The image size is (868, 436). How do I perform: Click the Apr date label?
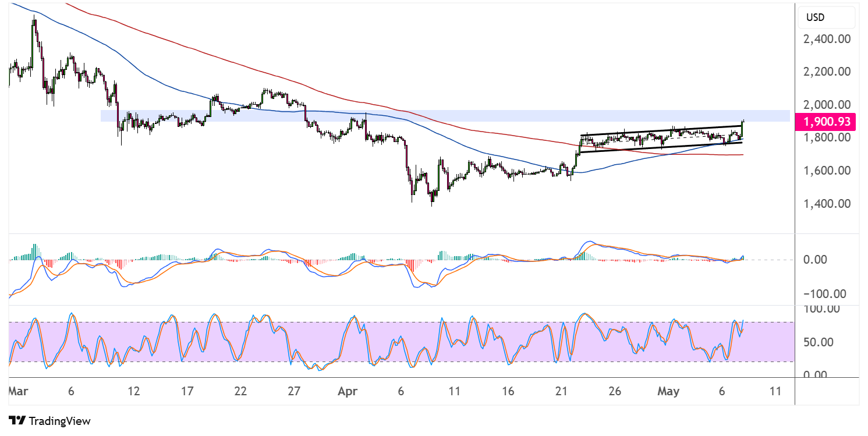click(348, 392)
